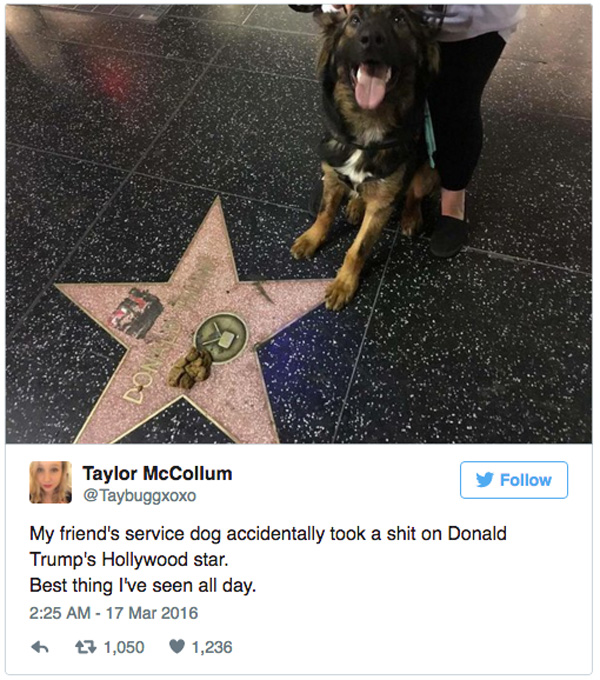Screen dimensions: 600x680
Task: View the 1,050 retweets count
Action: 124,647
